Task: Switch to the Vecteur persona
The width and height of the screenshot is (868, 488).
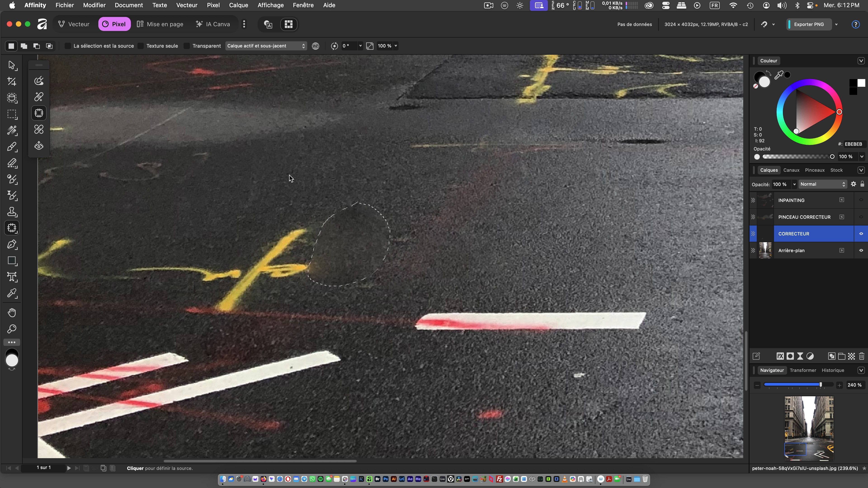Action: (74, 24)
